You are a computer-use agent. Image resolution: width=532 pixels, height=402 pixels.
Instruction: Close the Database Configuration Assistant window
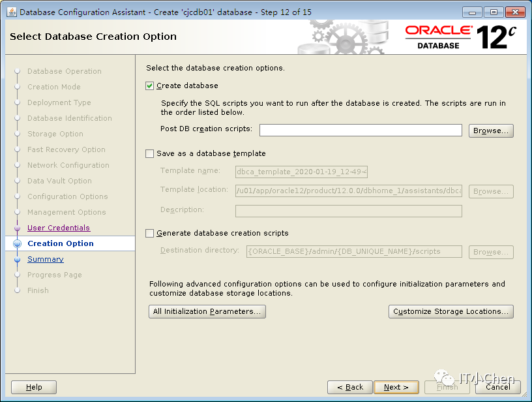(515, 12)
